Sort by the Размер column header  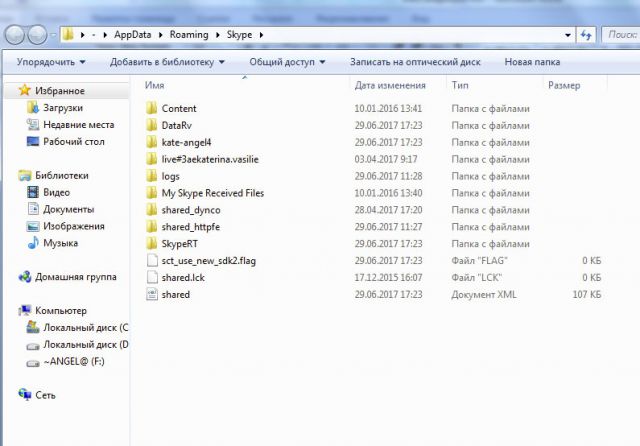[564, 85]
